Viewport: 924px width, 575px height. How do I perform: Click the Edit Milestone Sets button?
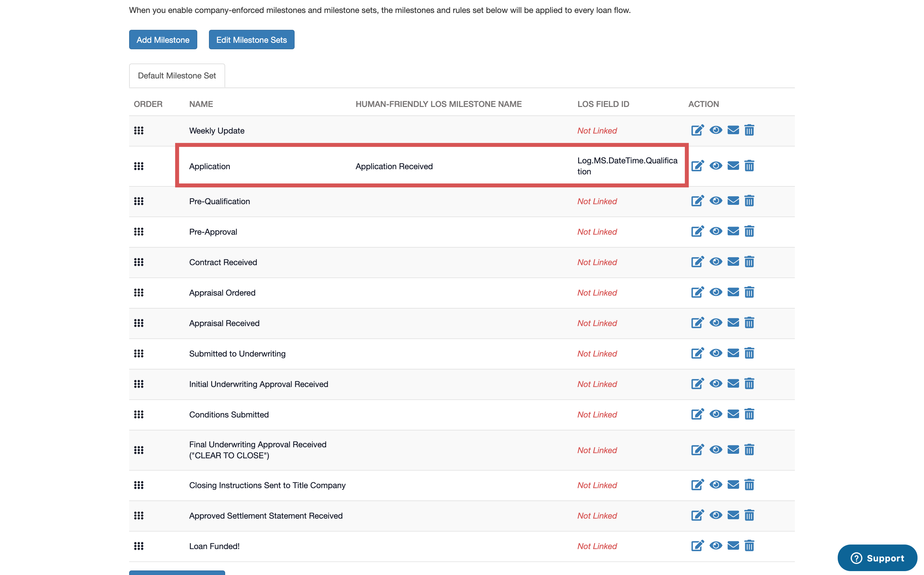[x=251, y=40]
